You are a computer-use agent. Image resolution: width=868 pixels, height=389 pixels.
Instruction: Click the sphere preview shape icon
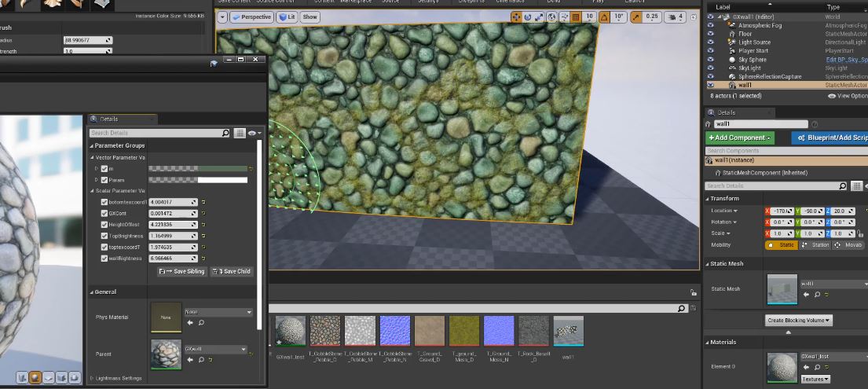pos(35,379)
